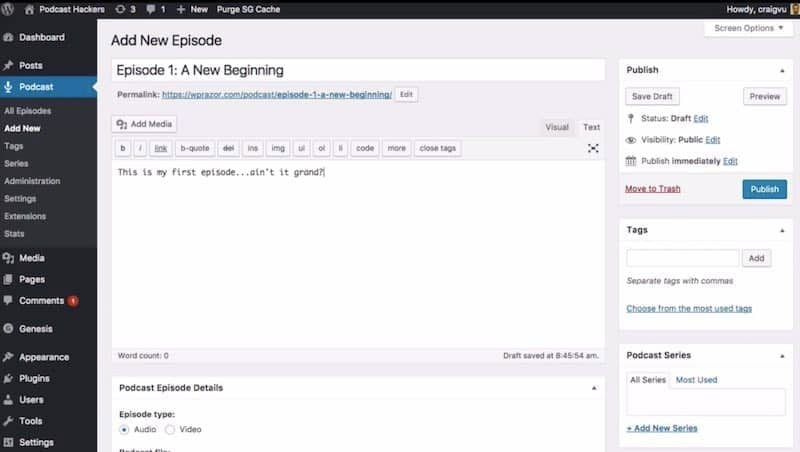Collapse the Podcast Series panel

click(x=782, y=356)
